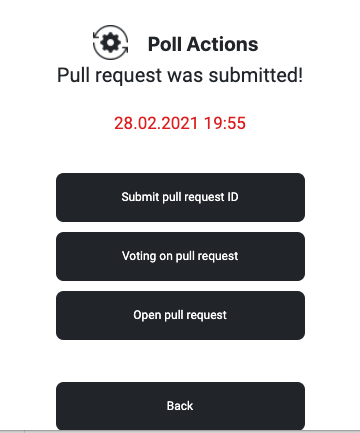This screenshot has width=360, height=433.
Task: Open the Voting on pull request action
Action: point(180,256)
